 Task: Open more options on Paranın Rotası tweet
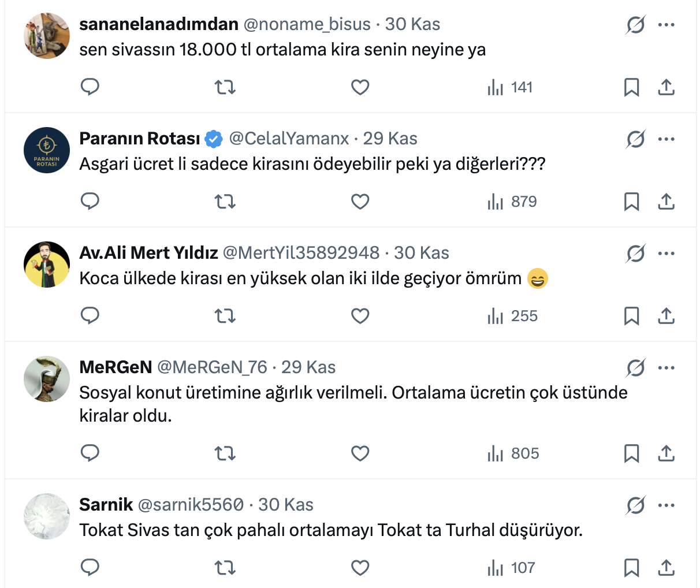coord(666,139)
